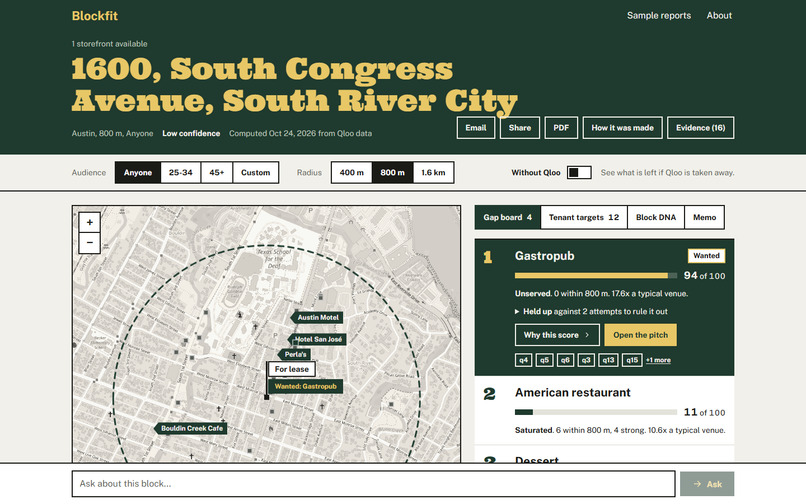
Task: Zoom out the map with the minus button
Action: point(89,243)
